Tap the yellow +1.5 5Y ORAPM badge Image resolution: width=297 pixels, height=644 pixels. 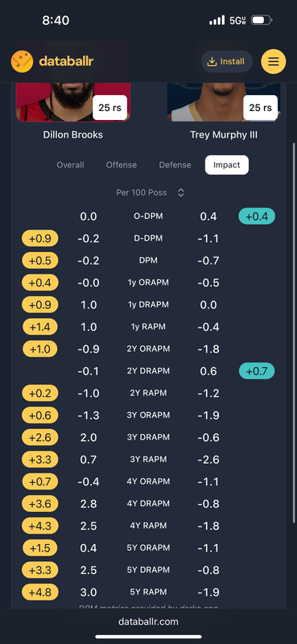pyautogui.click(x=40, y=548)
